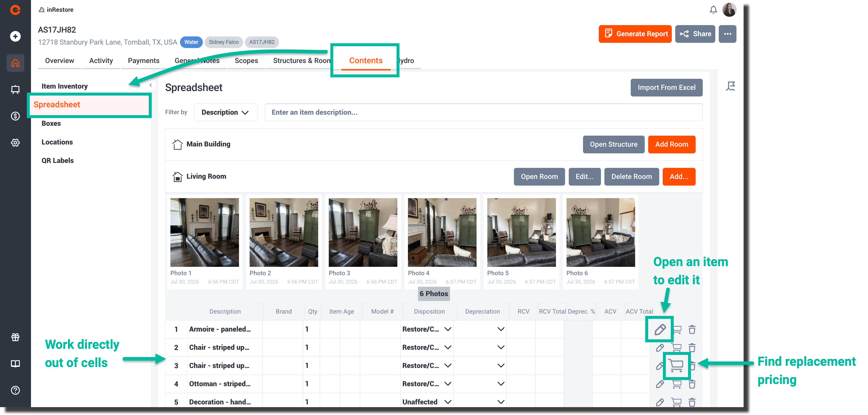Open the Payments tab
The height and width of the screenshot is (415, 868).
pyautogui.click(x=144, y=61)
